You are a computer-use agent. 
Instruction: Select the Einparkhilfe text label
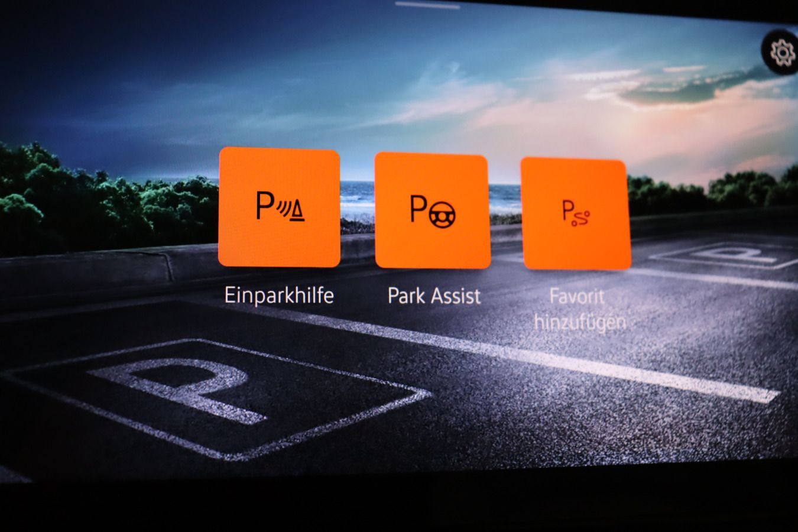[x=279, y=294]
